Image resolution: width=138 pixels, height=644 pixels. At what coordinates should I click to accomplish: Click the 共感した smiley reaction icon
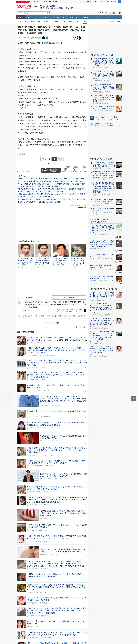(58, 311)
